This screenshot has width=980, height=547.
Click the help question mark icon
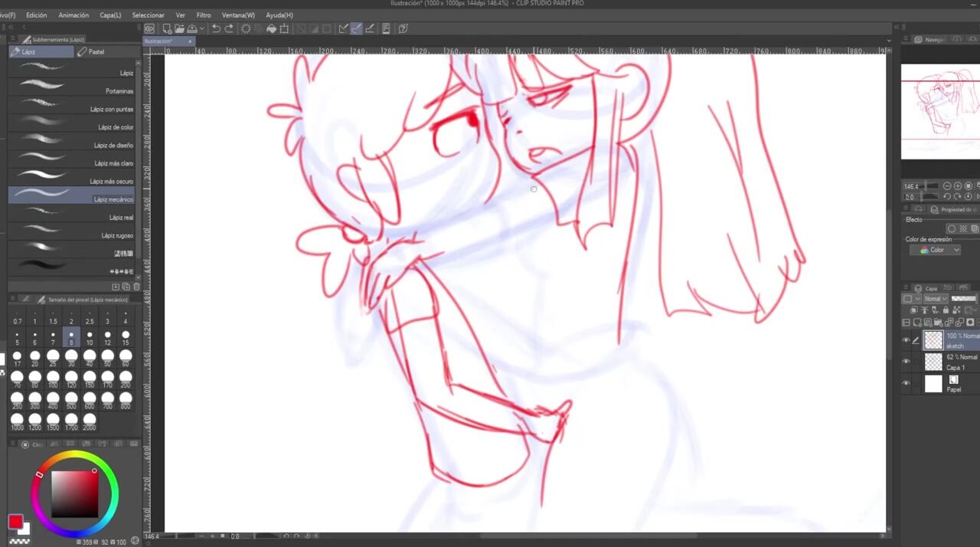[x=403, y=28]
